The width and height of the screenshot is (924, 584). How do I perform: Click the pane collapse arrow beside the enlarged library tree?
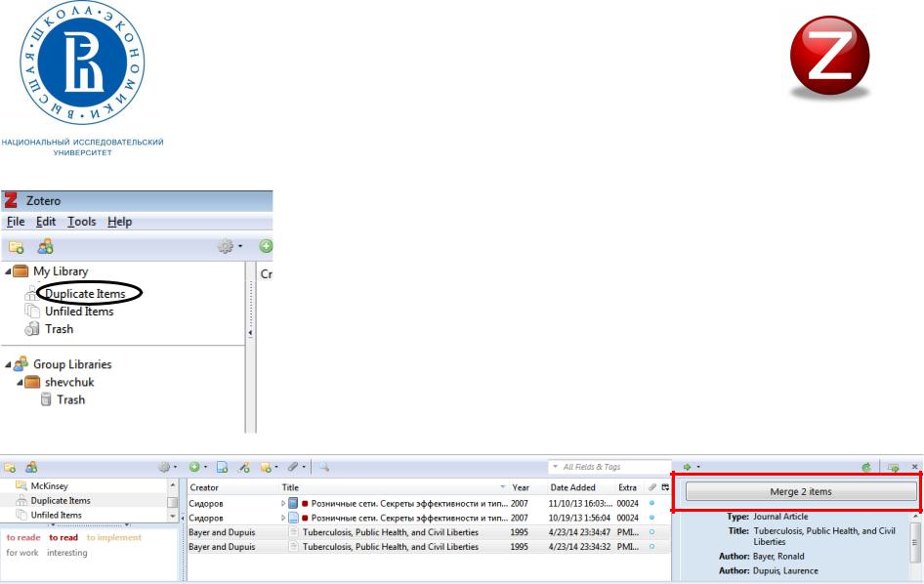pyautogui.click(x=250, y=333)
